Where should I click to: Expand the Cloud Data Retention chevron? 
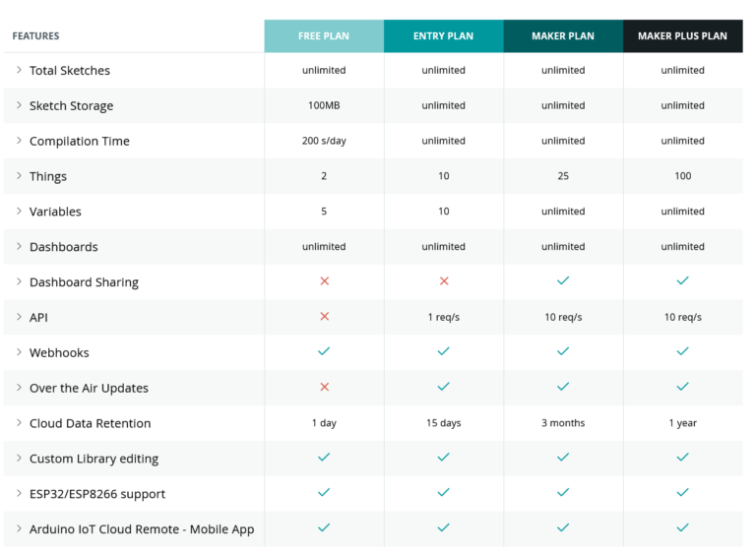pyautogui.click(x=19, y=423)
